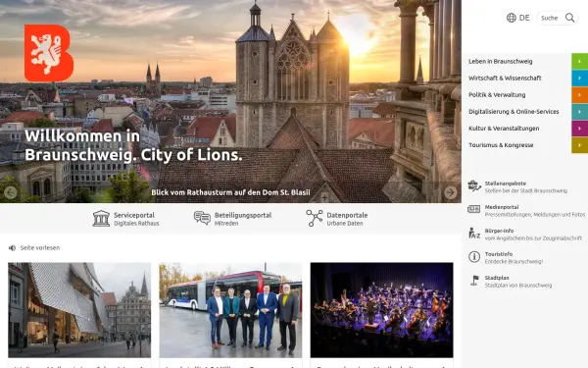The image size is (588, 368).
Task: Open the bus and officials news thumbnail
Action: tap(230, 310)
